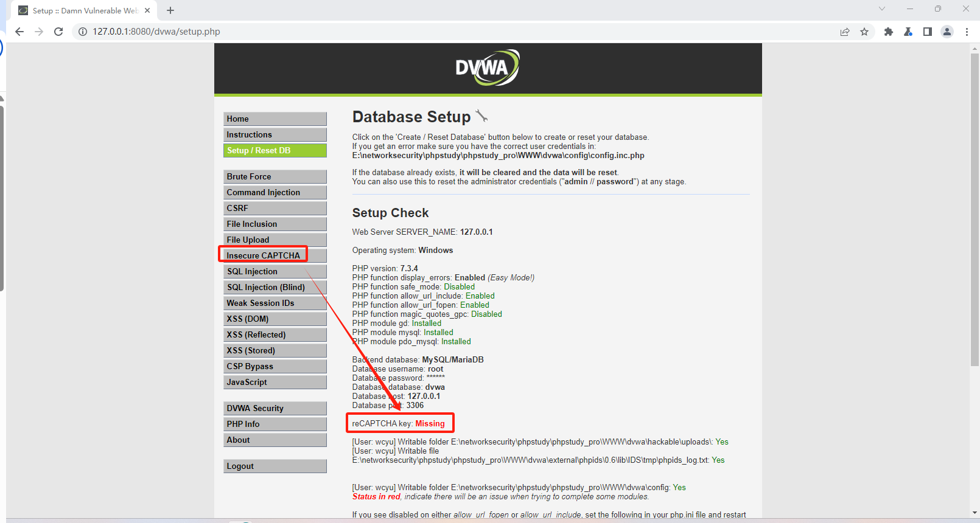
Task: Open the CSRF module
Action: point(275,208)
